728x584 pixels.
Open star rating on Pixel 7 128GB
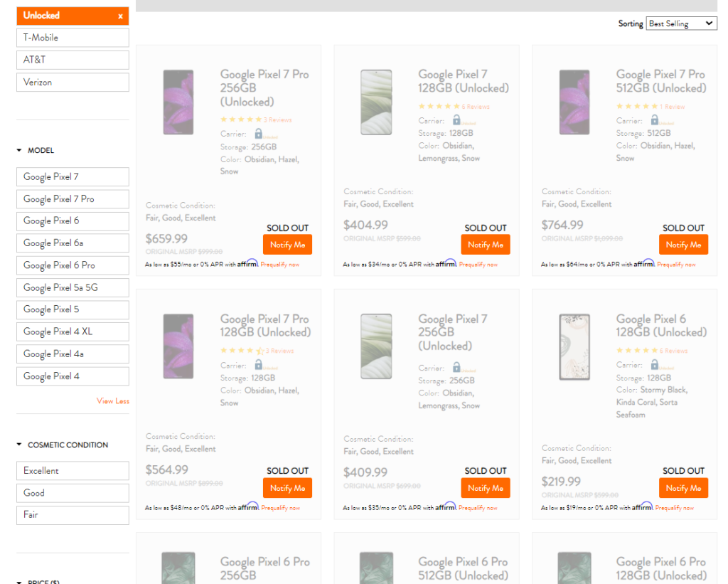pos(439,107)
